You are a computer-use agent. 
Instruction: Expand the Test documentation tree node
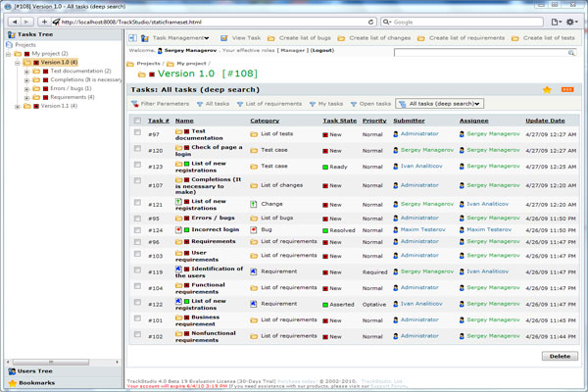[x=27, y=72]
